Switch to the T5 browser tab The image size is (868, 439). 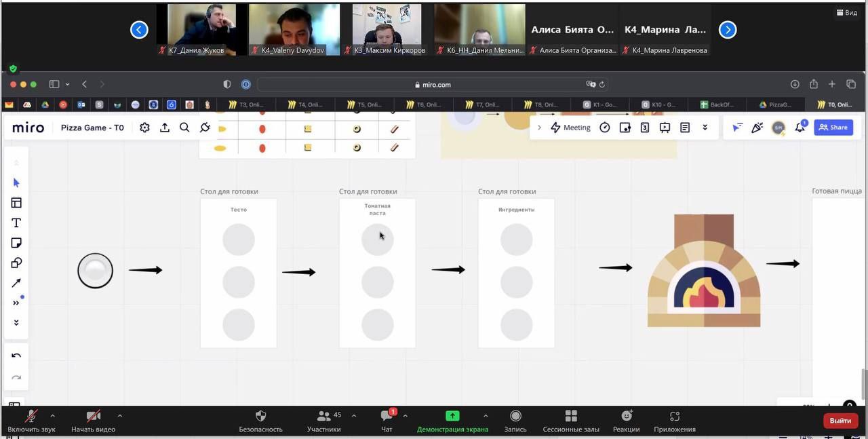coord(366,104)
